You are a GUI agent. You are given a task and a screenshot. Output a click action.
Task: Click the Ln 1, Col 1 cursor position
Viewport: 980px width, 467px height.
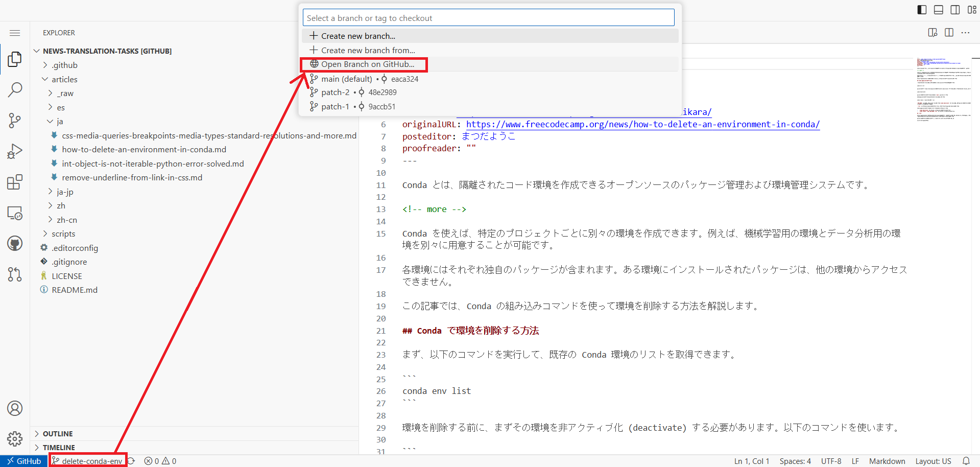click(x=752, y=461)
